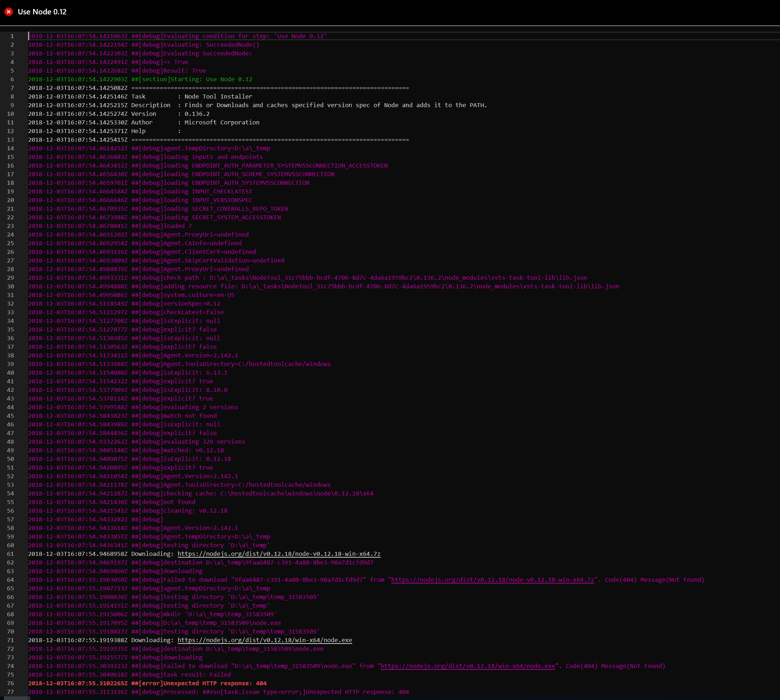Select line number 61 in the gutter
The image size is (780, 700).
10,554
